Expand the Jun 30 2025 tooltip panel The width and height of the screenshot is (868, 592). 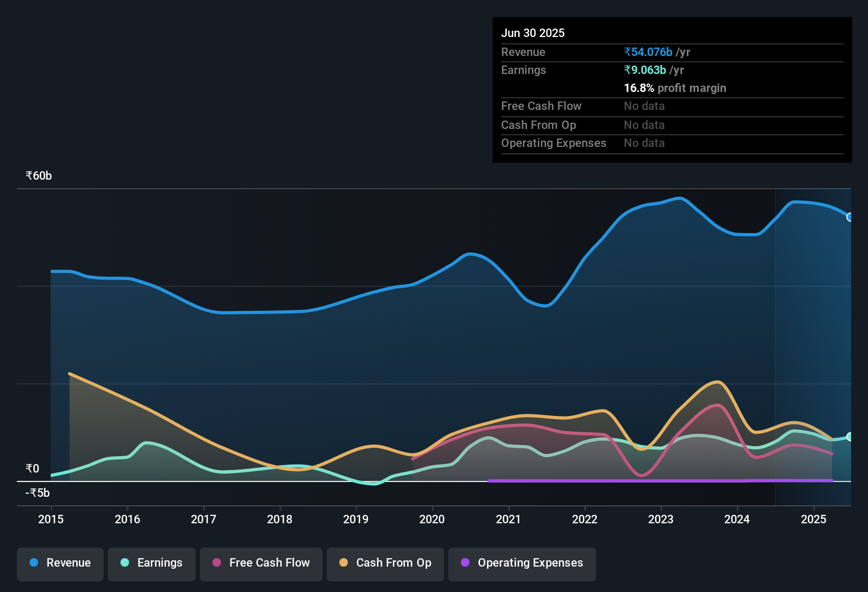(x=533, y=33)
